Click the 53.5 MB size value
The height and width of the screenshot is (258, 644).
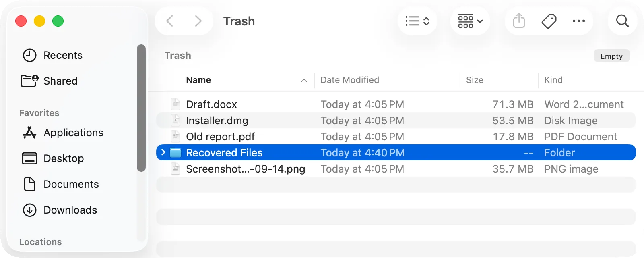(x=513, y=121)
